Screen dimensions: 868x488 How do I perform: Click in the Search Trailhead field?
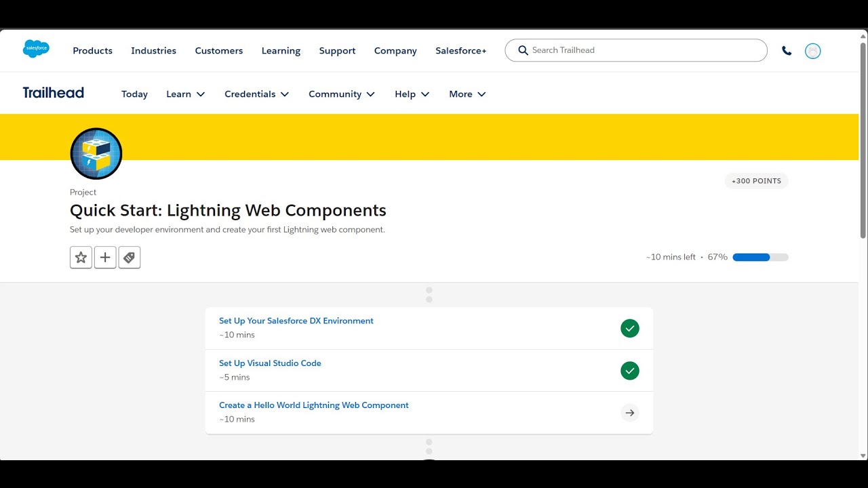636,50
